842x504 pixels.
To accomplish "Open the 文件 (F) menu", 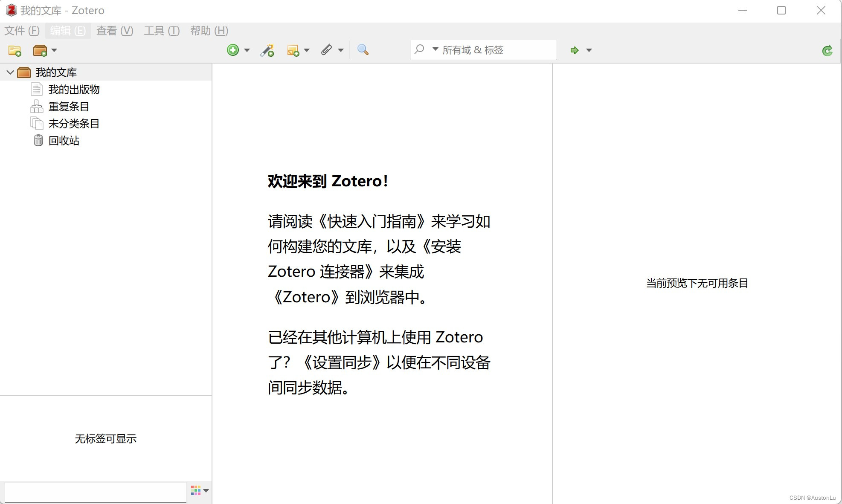I will (22, 31).
